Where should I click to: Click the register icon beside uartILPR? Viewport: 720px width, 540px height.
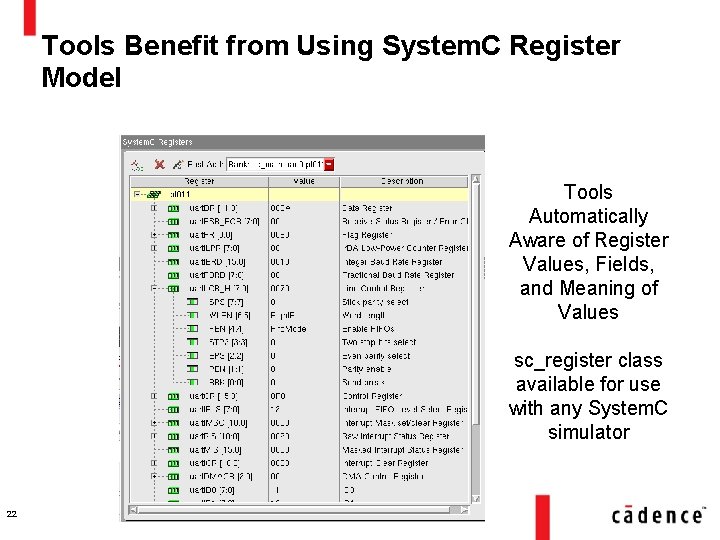pos(173,248)
